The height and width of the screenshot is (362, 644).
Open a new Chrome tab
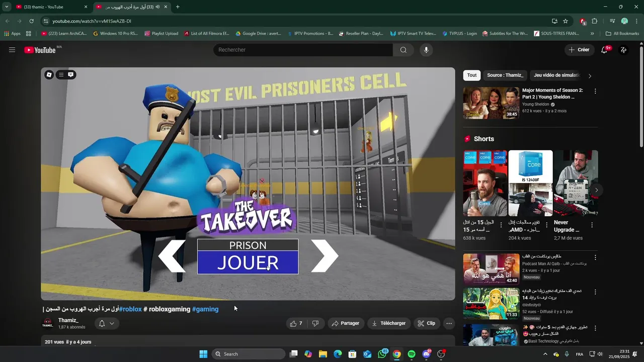tap(178, 7)
